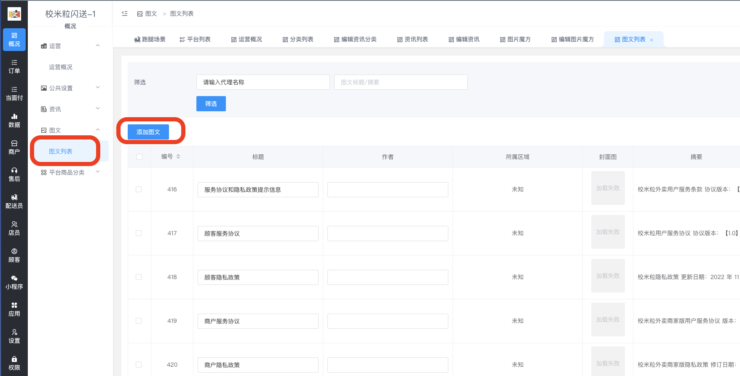The image size is (740, 376).
Task: Tick the checkbox for row 419
Action: click(x=139, y=321)
